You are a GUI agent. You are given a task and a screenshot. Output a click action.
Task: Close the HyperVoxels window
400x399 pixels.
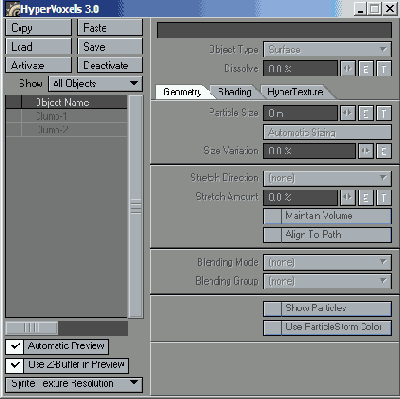pos(389,9)
